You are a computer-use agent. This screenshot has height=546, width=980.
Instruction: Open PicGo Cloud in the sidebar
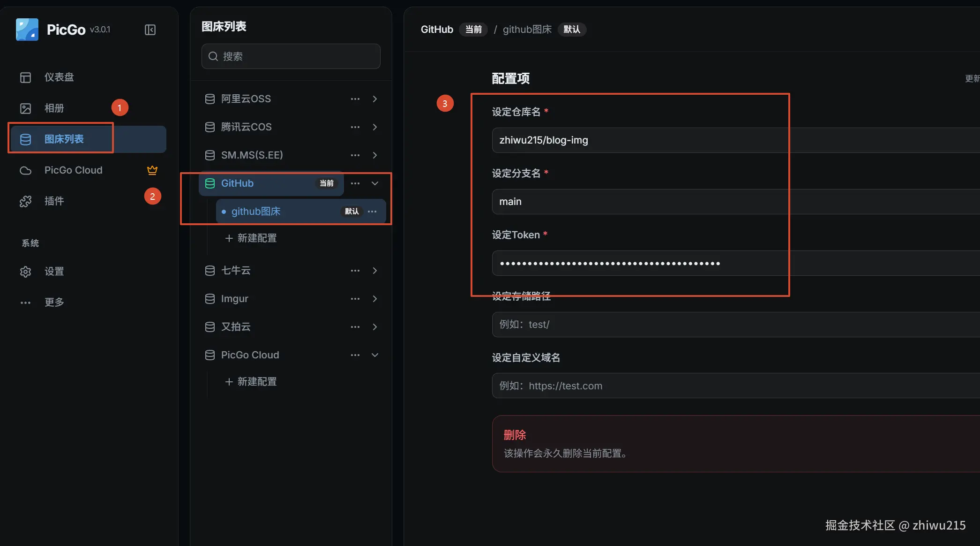[89, 170]
